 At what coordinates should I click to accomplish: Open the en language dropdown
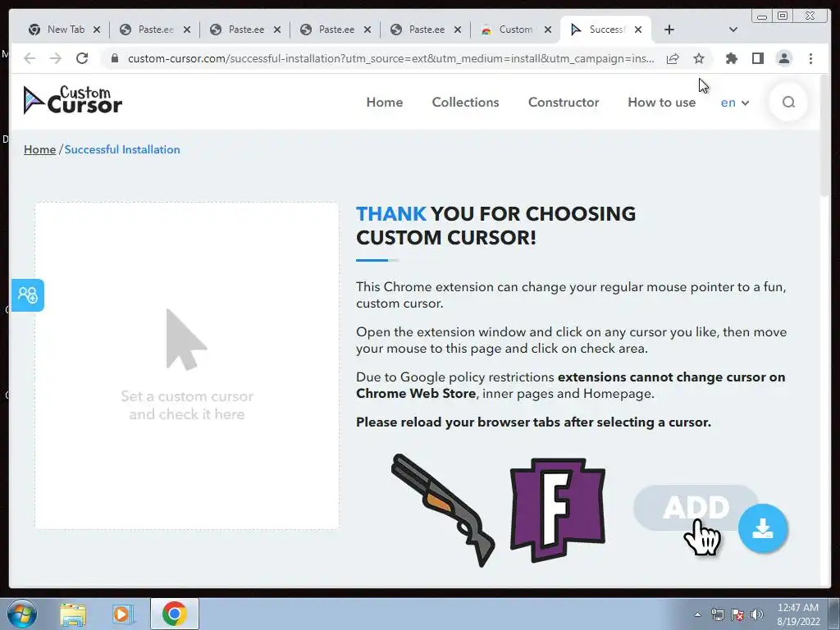[734, 103]
